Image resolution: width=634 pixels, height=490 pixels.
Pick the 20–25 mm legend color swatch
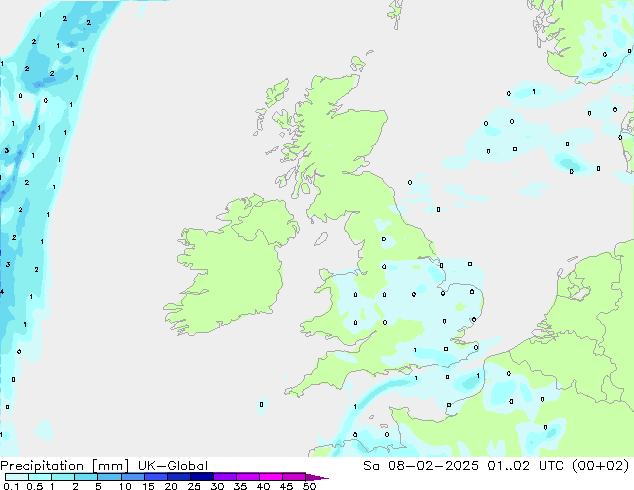(179, 477)
